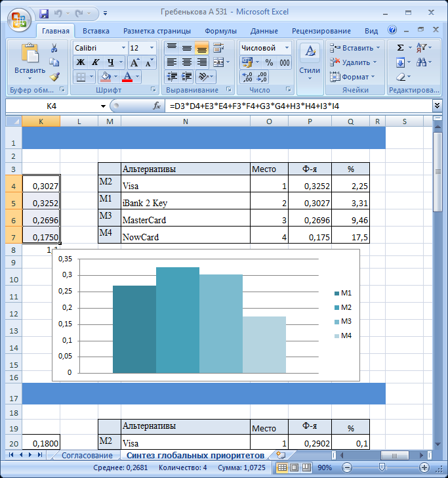448x478 pixels.
Task: Switch to Page Break Preview in status bar
Action: click(306, 467)
